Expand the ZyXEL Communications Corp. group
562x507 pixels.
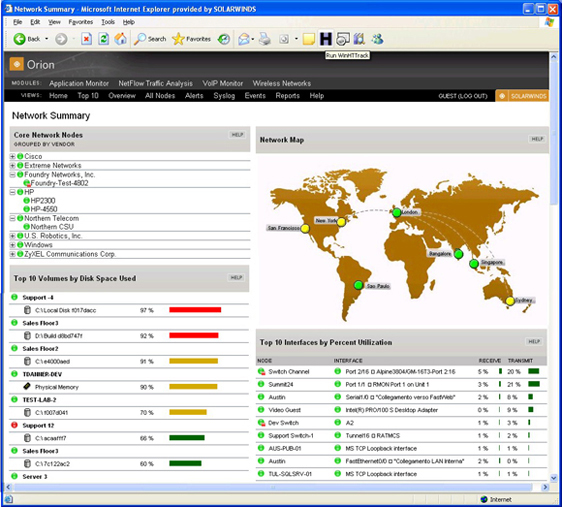pyautogui.click(x=13, y=254)
